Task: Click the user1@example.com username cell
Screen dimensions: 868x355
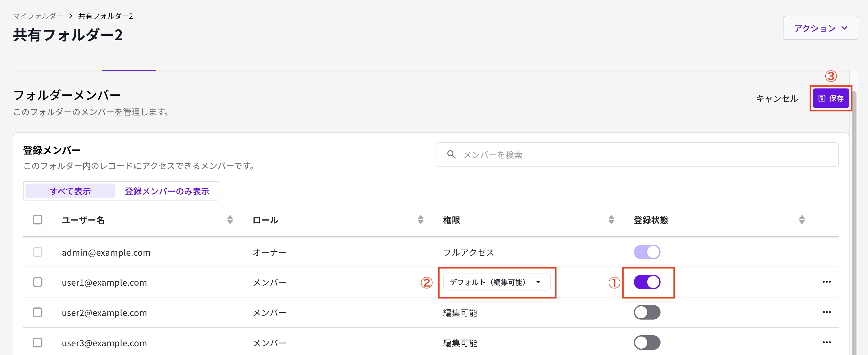Action: [104, 282]
